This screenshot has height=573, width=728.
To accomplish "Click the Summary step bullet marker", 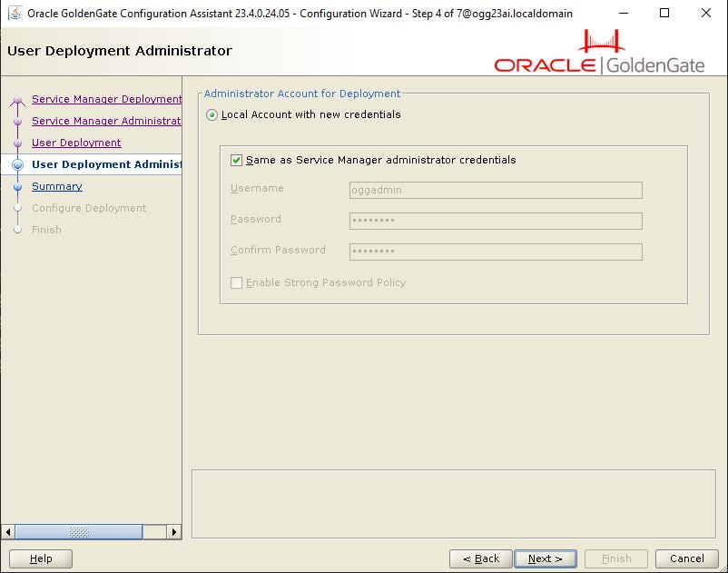I will 17,187.
